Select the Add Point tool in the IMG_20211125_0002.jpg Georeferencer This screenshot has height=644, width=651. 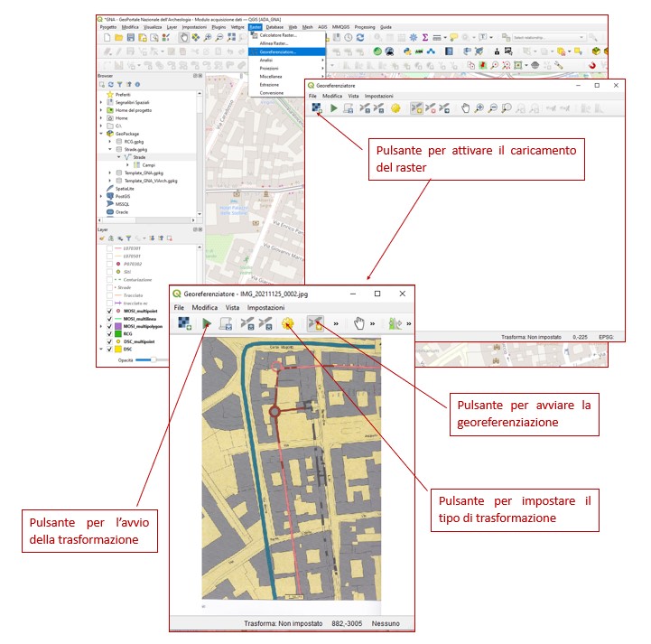click(x=316, y=322)
